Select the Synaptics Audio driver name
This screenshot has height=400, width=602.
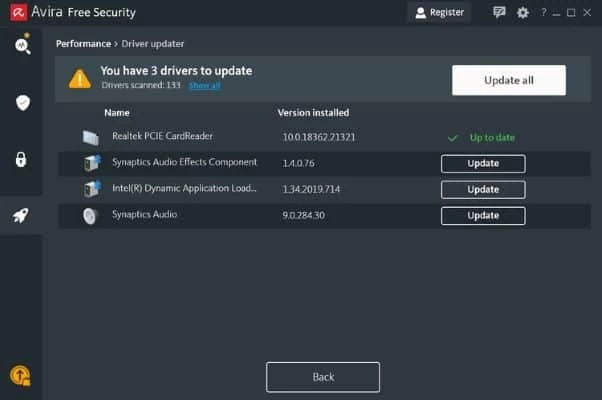point(145,214)
